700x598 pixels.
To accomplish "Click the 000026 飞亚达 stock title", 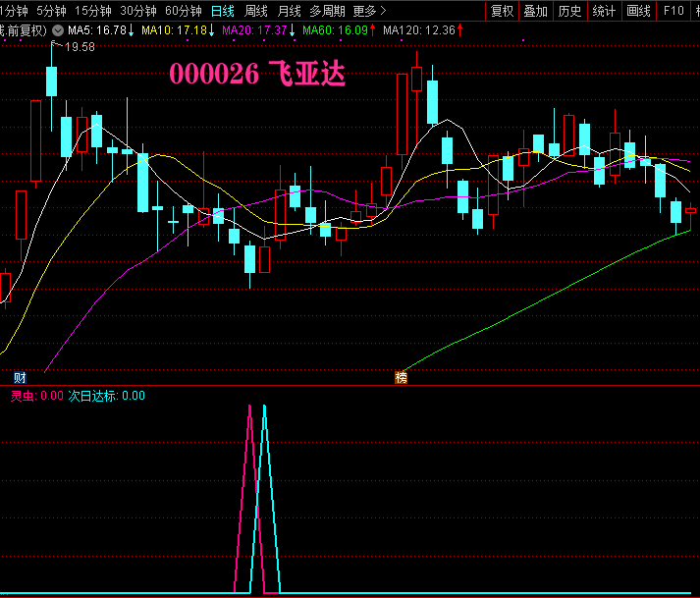I will pos(257,74).
